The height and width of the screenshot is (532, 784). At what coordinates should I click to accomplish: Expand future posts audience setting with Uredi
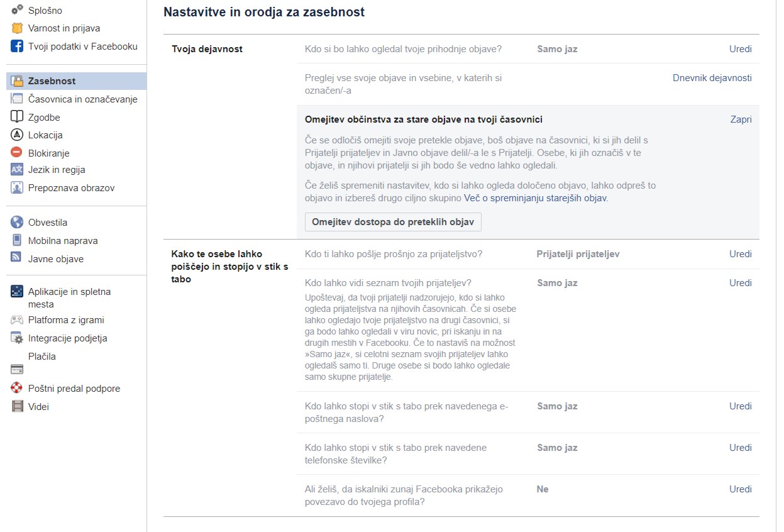tap(740, 49)
